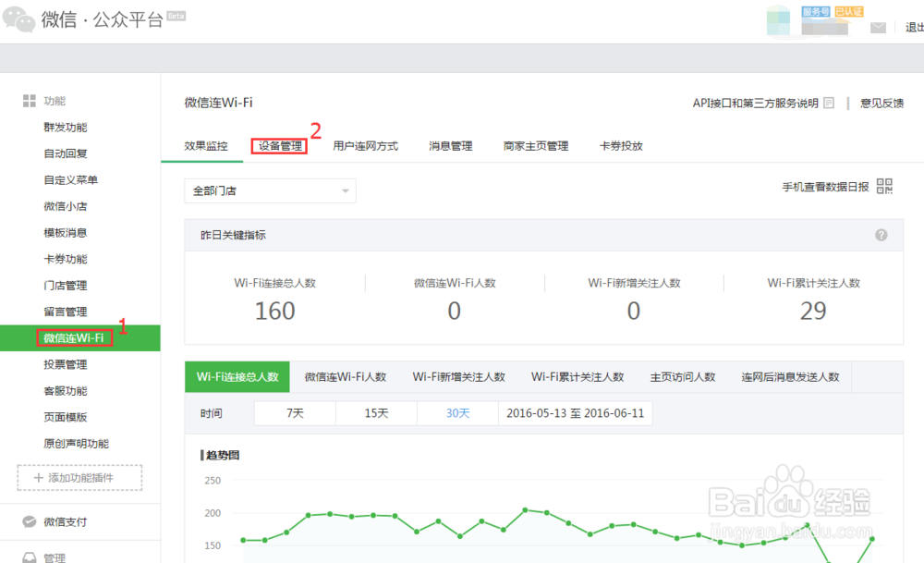The height and width of the screenshot is (563, 924).
Task: Click the 功能 grid icon
Action: (29, 101)
